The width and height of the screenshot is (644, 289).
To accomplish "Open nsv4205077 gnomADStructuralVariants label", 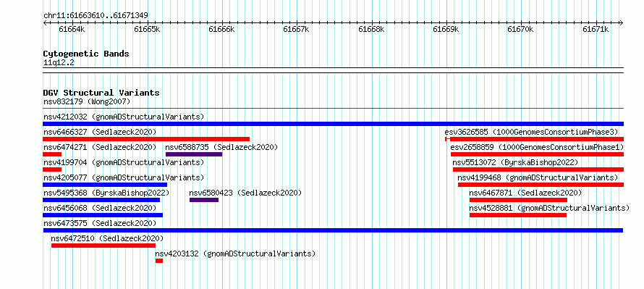I will [x=124, y=177].
